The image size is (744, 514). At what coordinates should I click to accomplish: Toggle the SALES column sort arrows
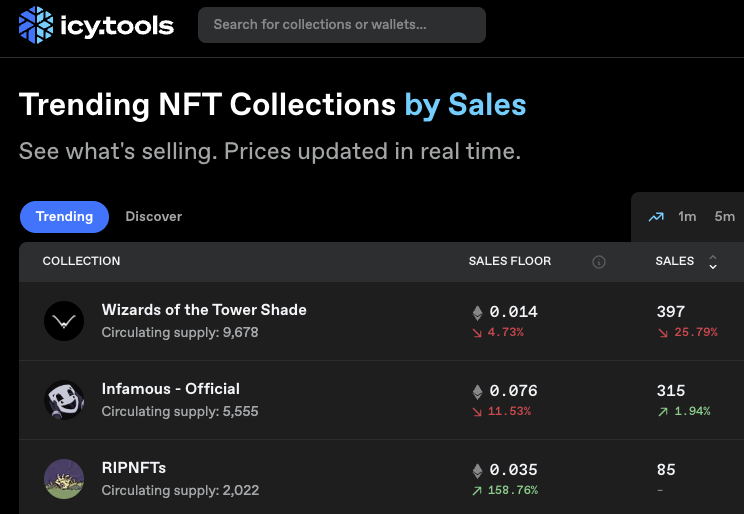tap(713, 262)
